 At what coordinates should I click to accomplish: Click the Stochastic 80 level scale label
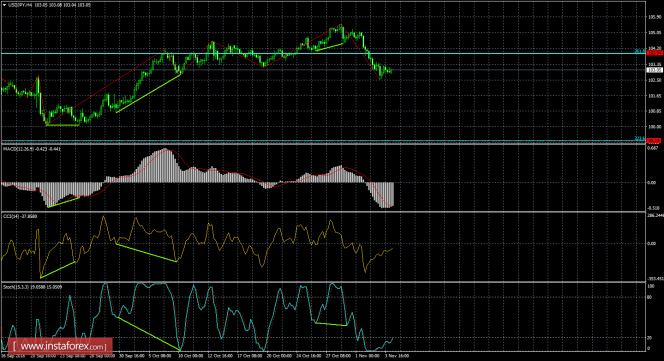point(650,297)
